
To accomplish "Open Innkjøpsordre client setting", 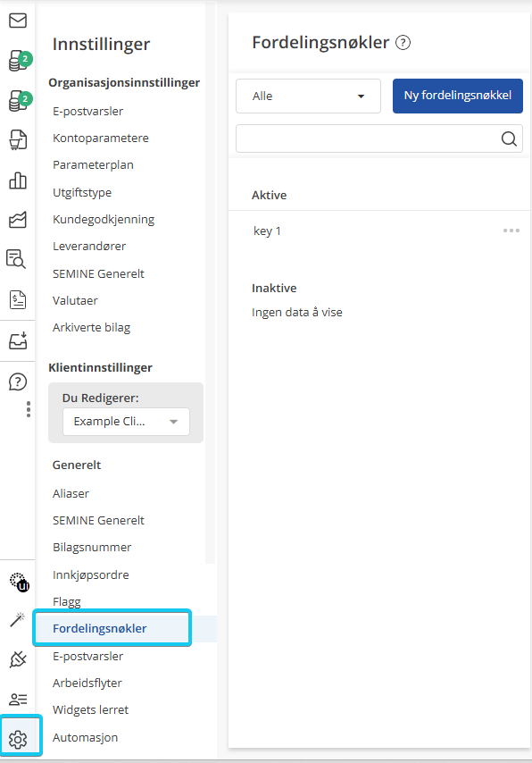I will (91, 574).
